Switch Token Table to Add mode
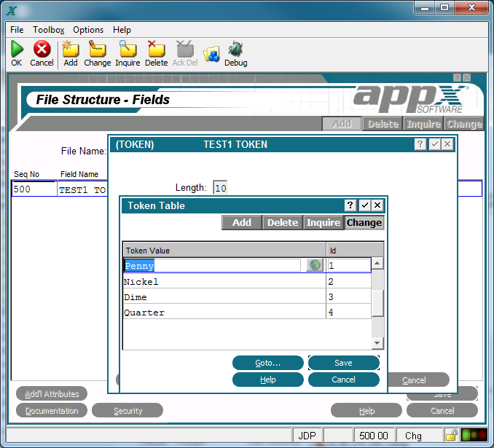This screenshot has height=448, width=494. point(242,222)
